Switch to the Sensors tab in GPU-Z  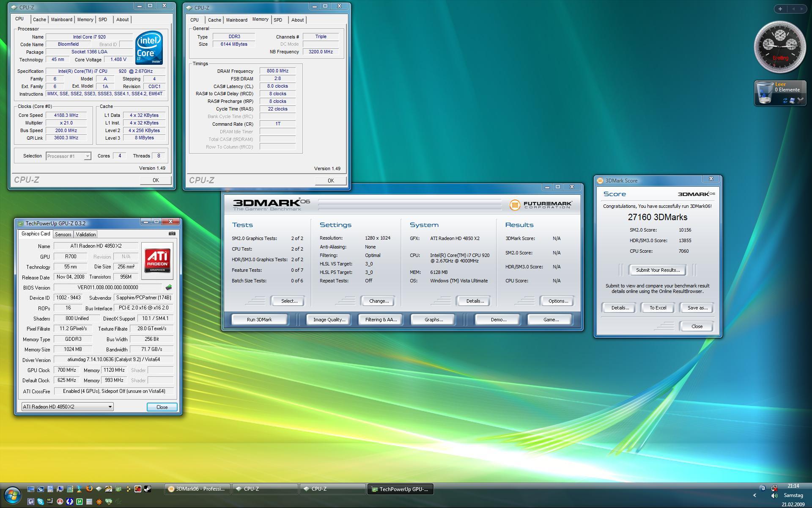(63, 235)
